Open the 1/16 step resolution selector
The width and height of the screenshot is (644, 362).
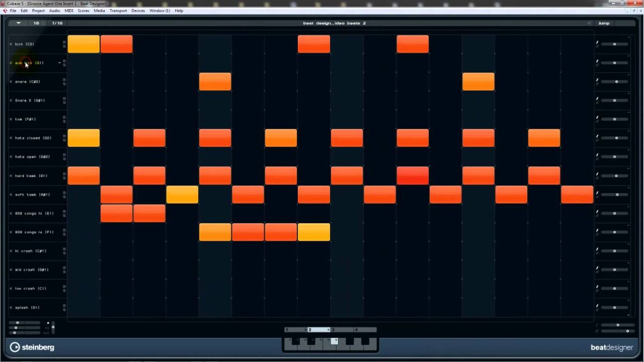tap(57, 23)
